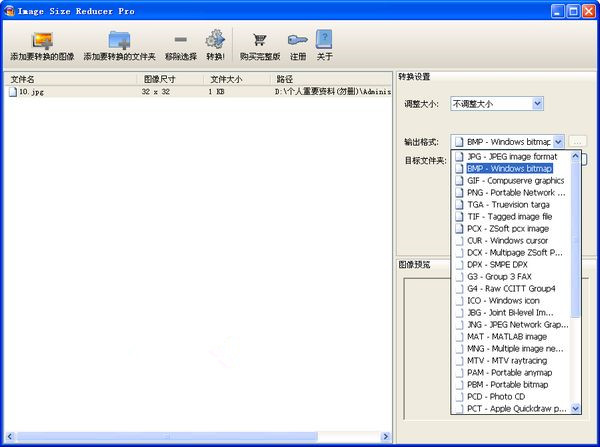Sort by file name column header
This screenshot has width=600, height=447.
tap(71, 79)
